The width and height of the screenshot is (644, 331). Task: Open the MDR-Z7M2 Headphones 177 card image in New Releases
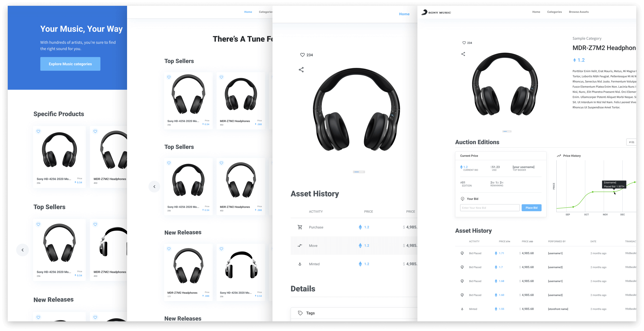coord(188,266)
